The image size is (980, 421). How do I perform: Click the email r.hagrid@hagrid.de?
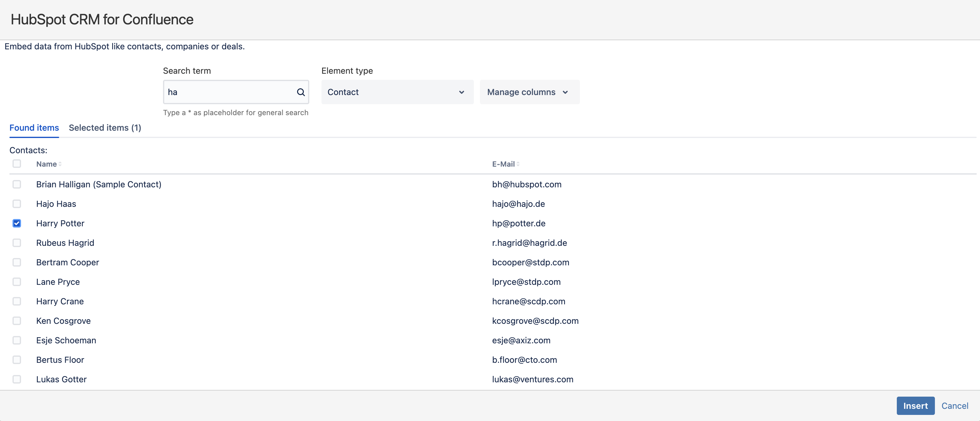[x=530, y=243]
